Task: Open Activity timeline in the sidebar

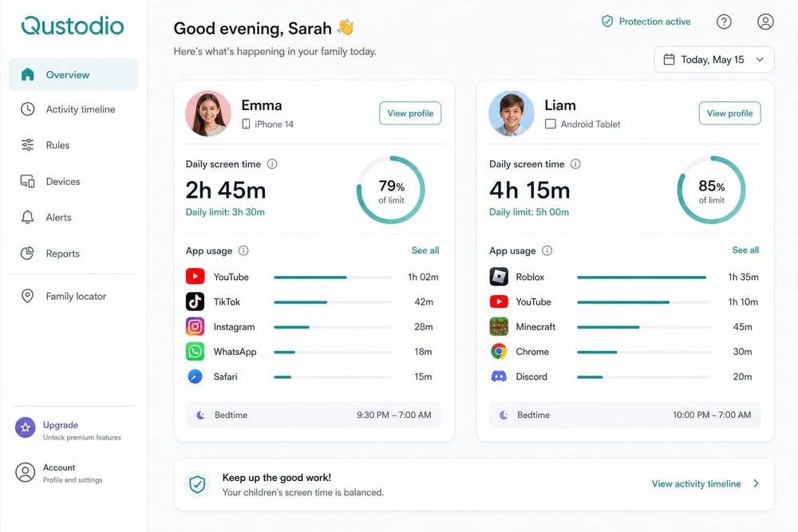Action: (x=73, y=108)
